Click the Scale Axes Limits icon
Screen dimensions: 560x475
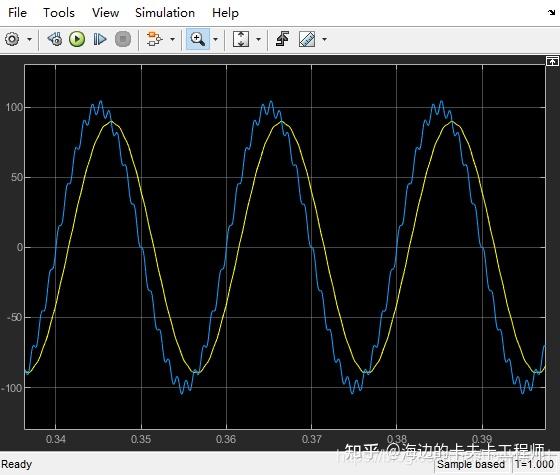coord(241,39)
